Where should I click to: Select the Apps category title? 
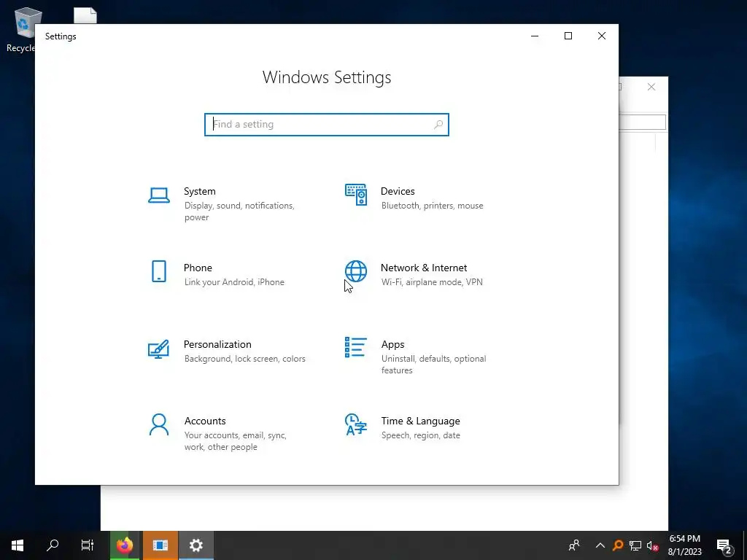coord(392,344)
